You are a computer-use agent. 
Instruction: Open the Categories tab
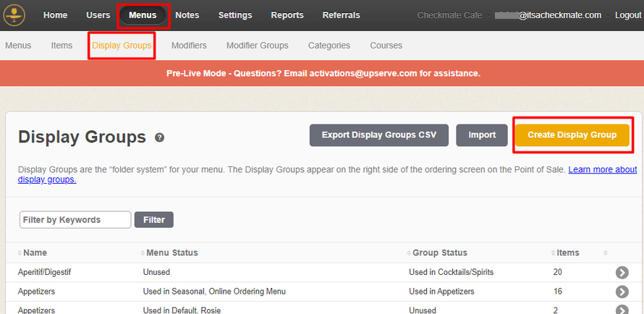(329, 46)
